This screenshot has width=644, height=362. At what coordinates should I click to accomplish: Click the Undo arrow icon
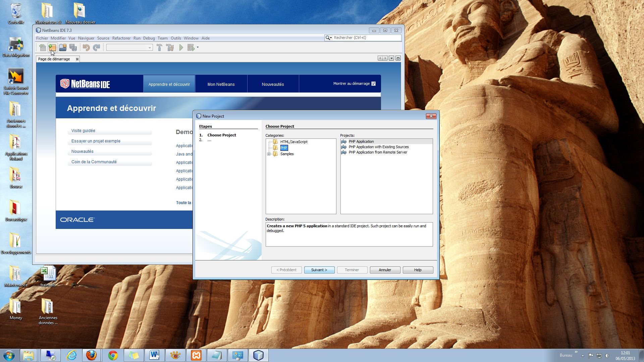click(86, 48)
